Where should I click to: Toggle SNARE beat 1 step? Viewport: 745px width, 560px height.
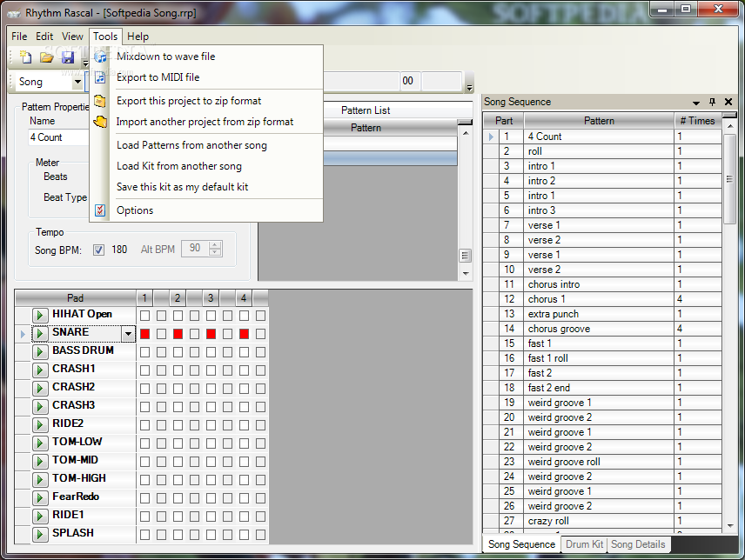pos(145,334)
